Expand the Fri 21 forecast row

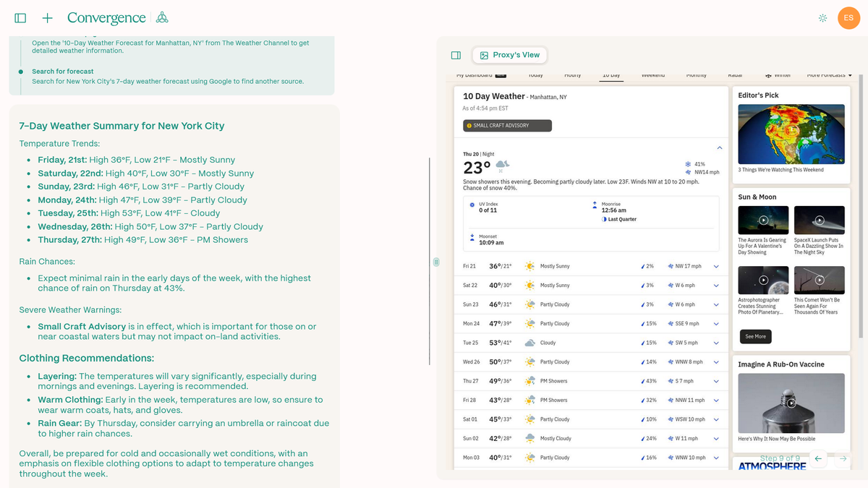[x=716, y=266]
